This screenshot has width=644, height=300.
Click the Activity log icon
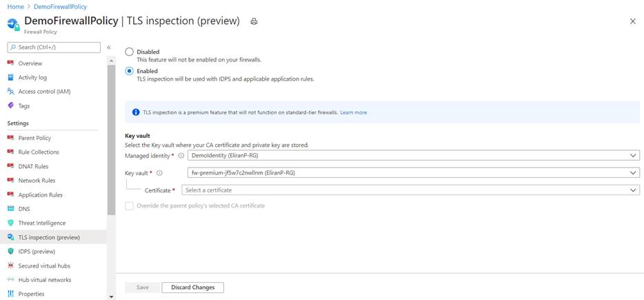click(x=10, y=77)
